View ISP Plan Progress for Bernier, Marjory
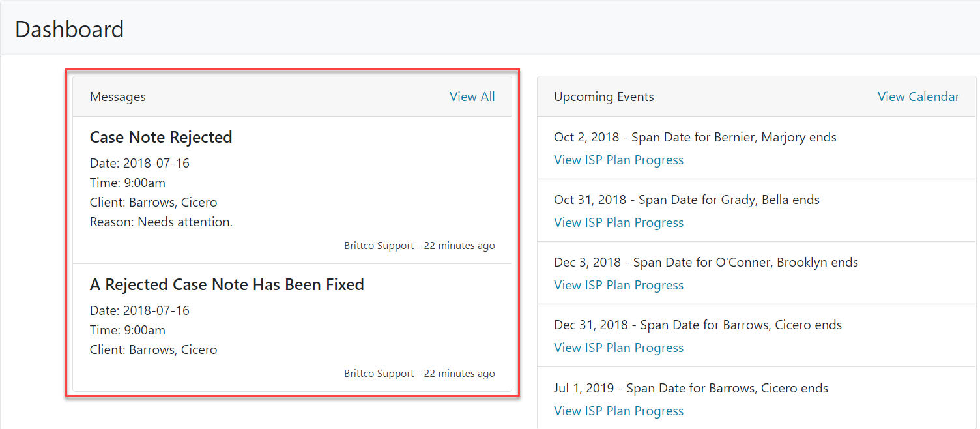 pyautogui.click(x=618, y=160)
